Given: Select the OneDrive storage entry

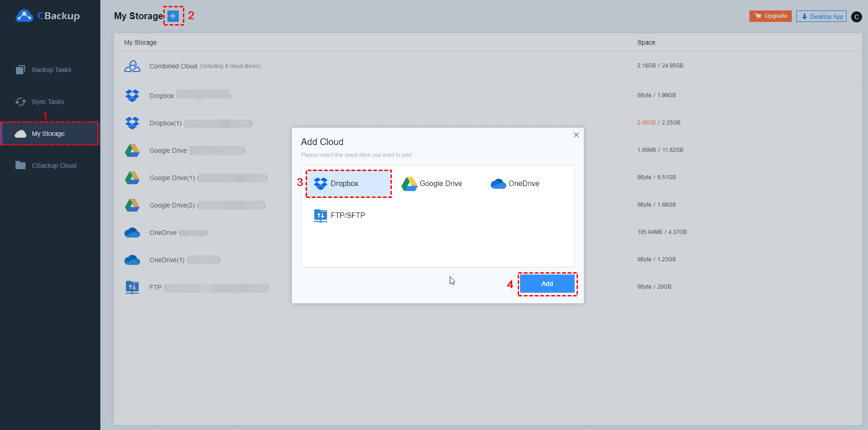Looking at the screenshot, I should pyautogui.click(x=488, y=232).
